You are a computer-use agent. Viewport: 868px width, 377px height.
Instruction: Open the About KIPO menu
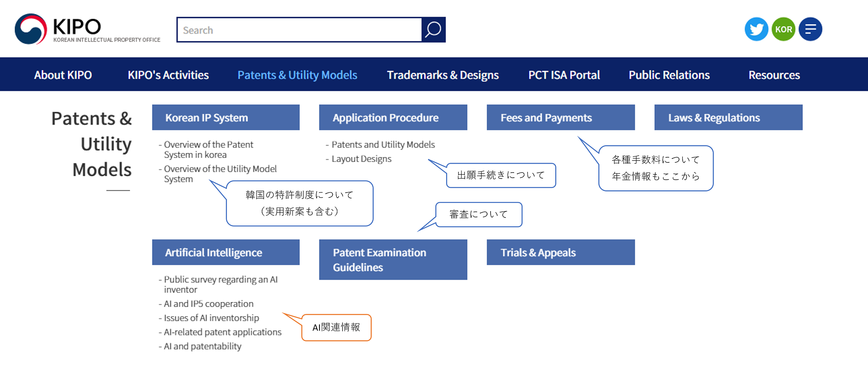tap(63, 75)
